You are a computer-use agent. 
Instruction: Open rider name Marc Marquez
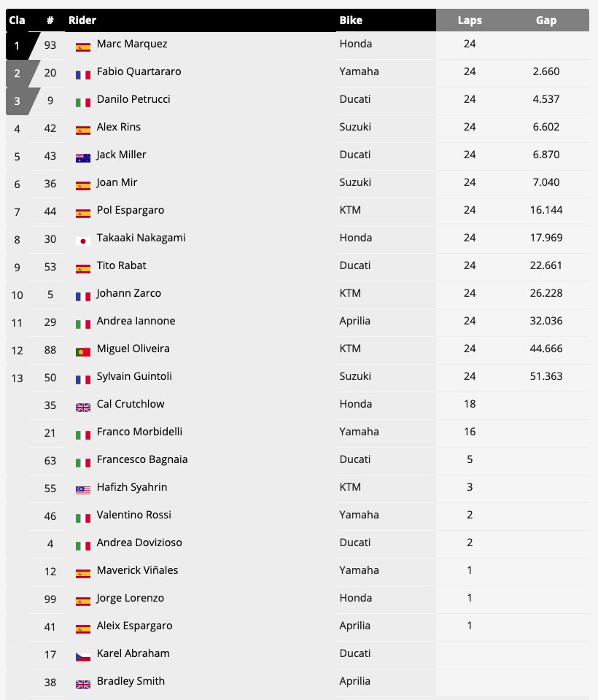(x=132, y=44)
